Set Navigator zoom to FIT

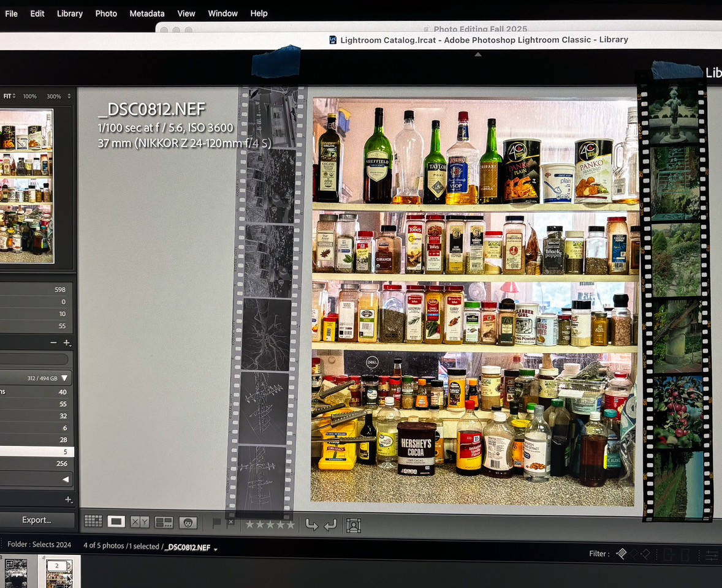coord(7,96)
